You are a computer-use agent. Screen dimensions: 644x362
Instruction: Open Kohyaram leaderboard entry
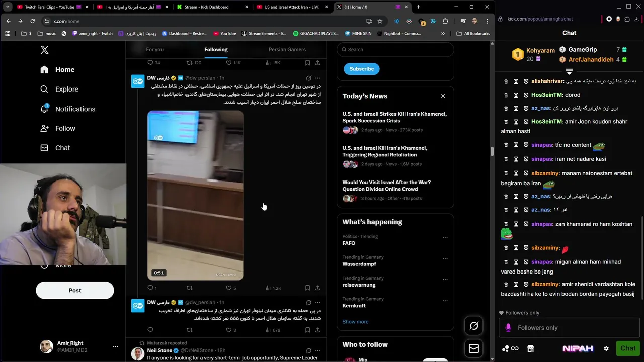tap(533, 54)
